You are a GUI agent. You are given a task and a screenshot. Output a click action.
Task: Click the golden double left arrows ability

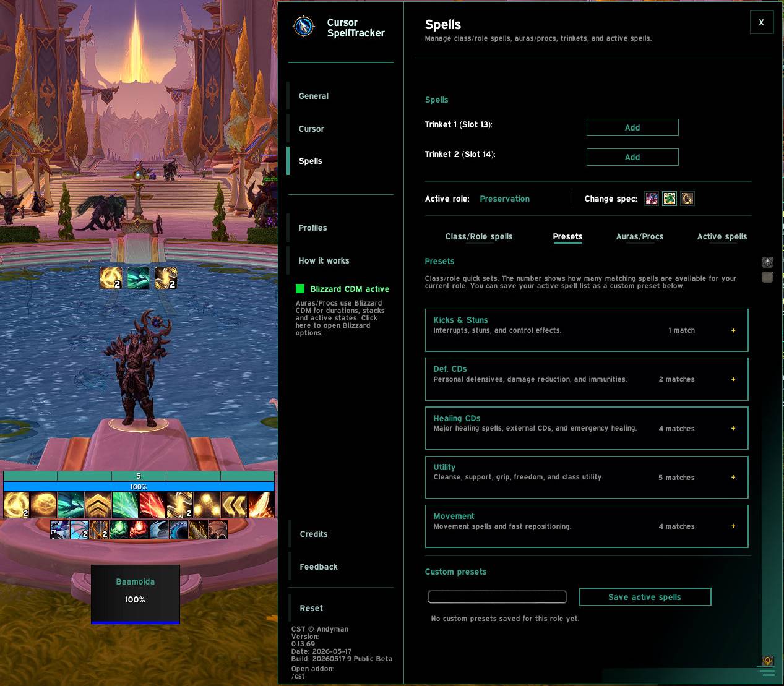234,505
